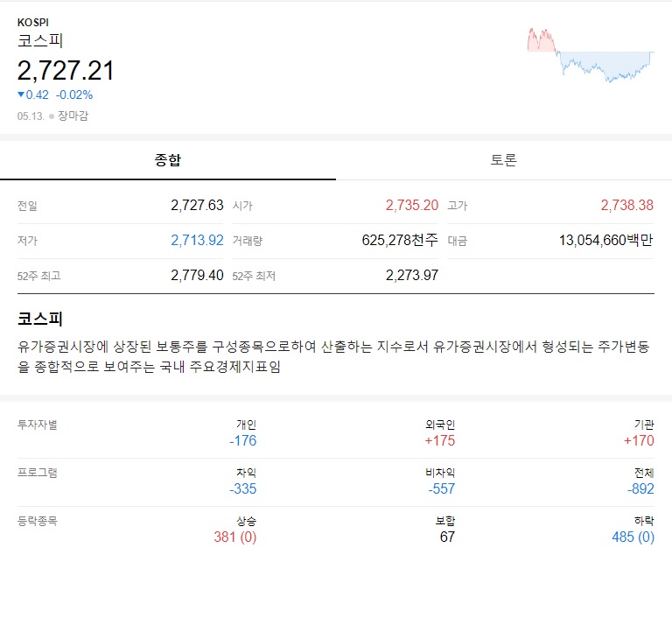Click the 하락 label

point(644,521)
